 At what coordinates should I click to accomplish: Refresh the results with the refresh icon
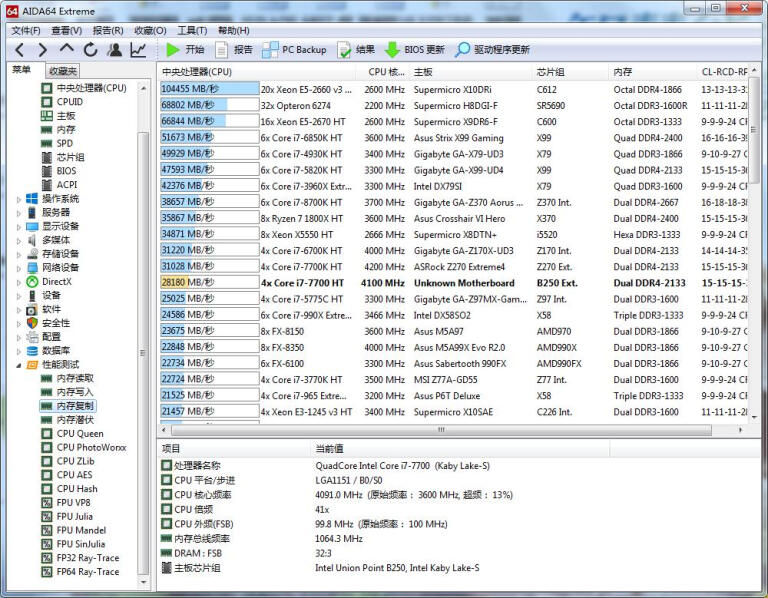[x=91, y=49]
